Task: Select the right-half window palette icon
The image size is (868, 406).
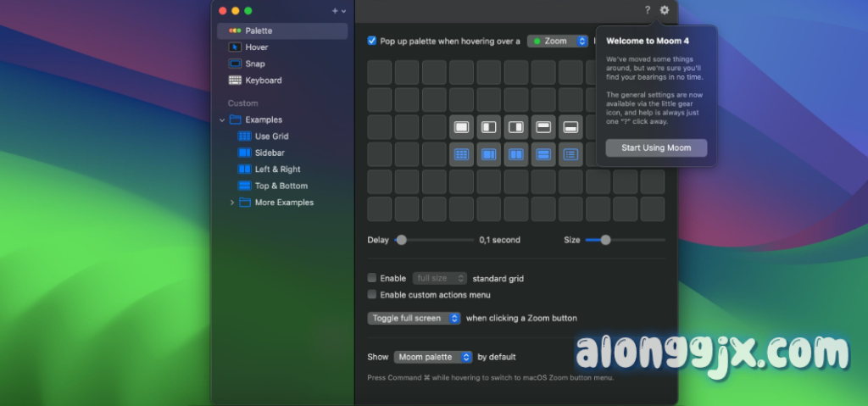Action: coord(516,127)
